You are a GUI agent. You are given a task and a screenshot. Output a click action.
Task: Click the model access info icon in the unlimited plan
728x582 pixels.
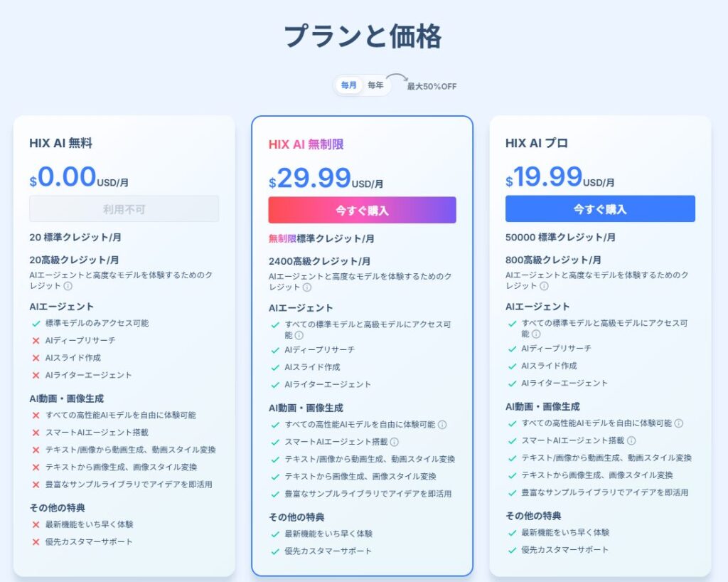point(299,335)
